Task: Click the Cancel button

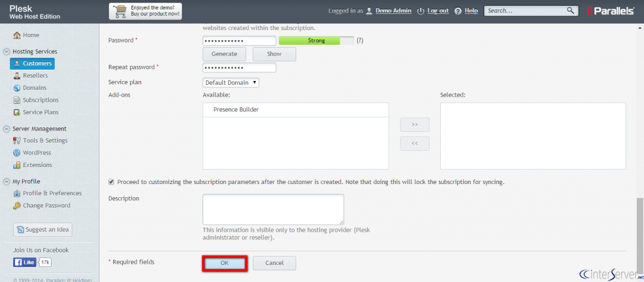Action: [274, 263]
